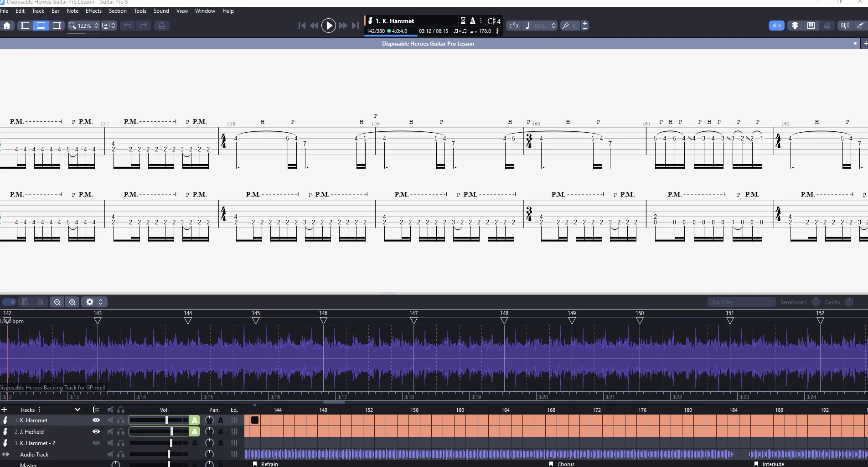The height and width of the screenshot is (467, 868).
Task: Click the 1. K. Hammet track name display
Action: tap(395, 21)
